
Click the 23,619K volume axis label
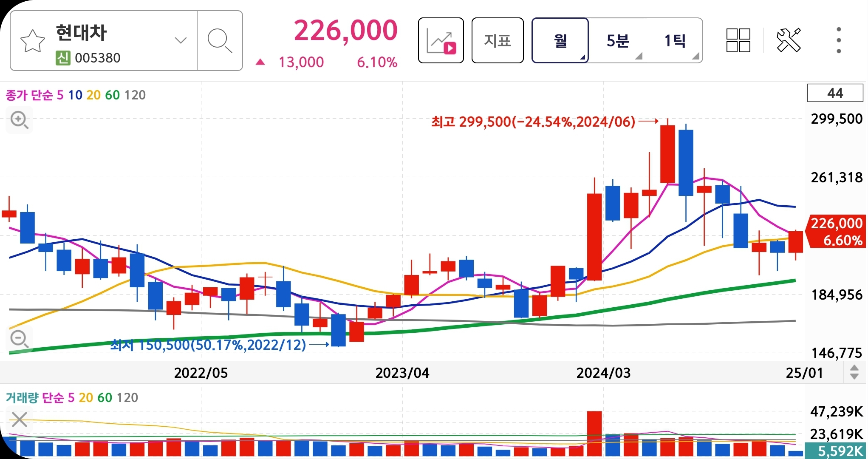coord(837,434)
